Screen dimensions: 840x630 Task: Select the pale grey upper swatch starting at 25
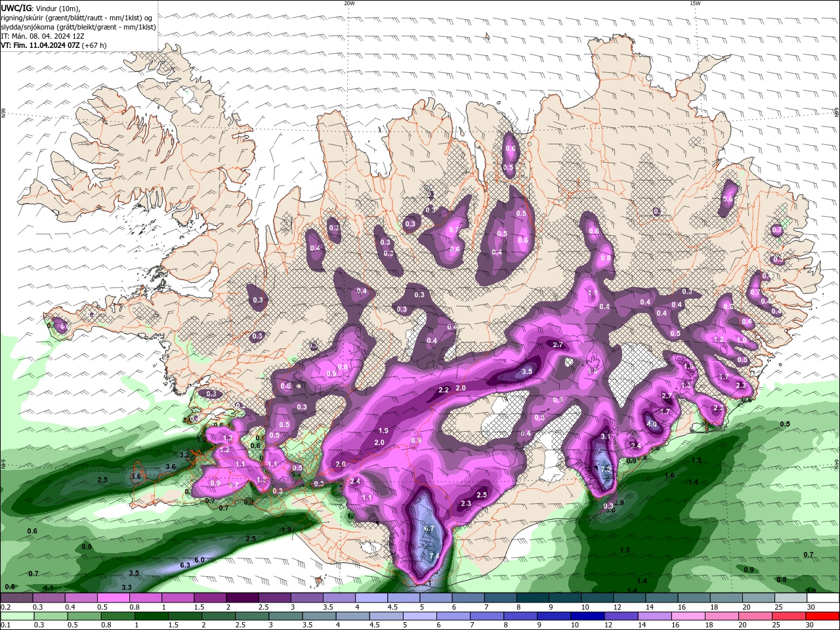tap(791, 598)
